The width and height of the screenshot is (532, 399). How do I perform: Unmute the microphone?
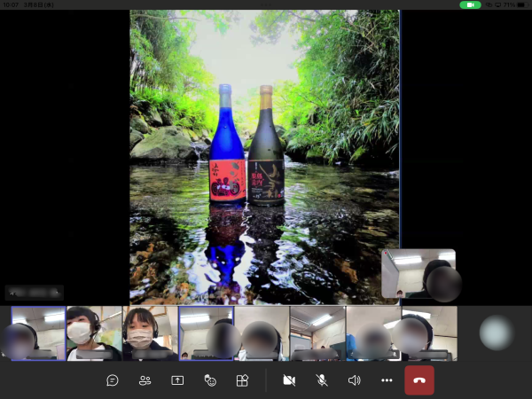322,380
